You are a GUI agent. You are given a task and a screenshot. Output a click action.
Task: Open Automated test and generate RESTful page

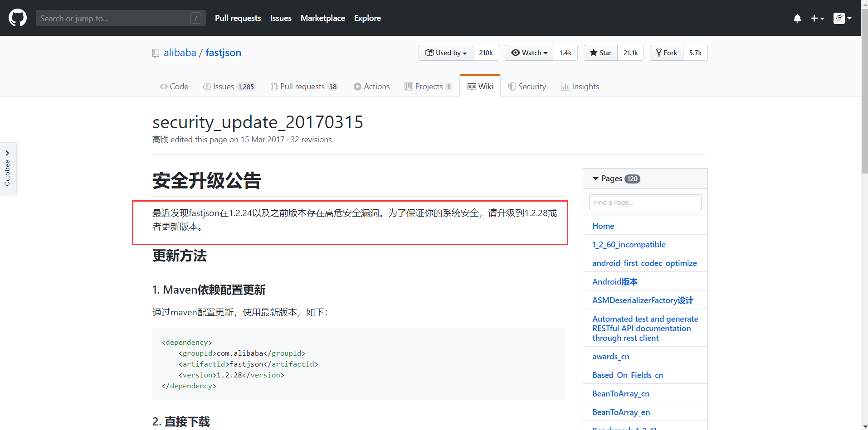pos(645,329)
